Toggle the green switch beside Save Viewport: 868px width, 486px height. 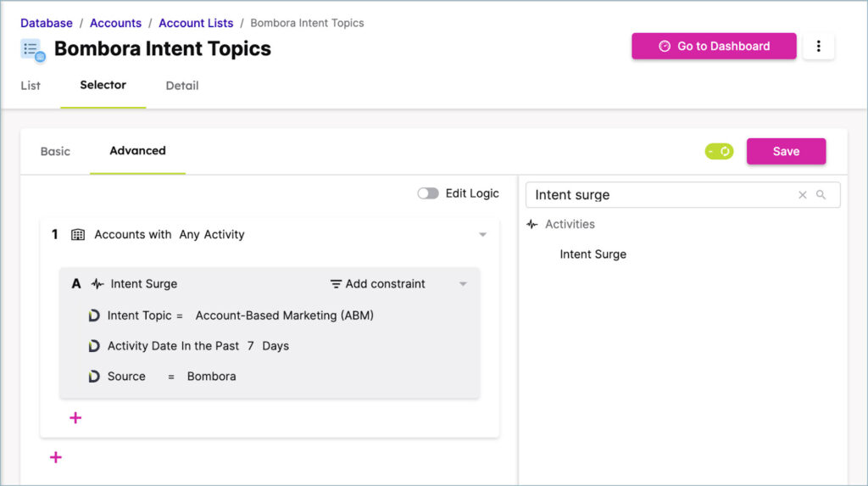(719, 152)
